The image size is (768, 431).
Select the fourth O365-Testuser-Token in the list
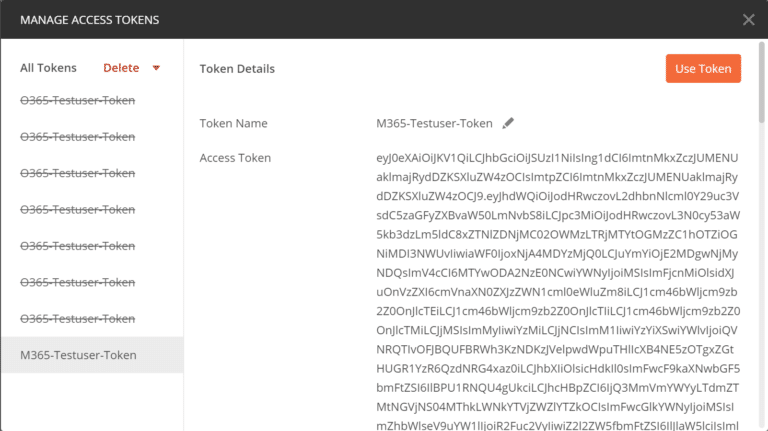92,209
